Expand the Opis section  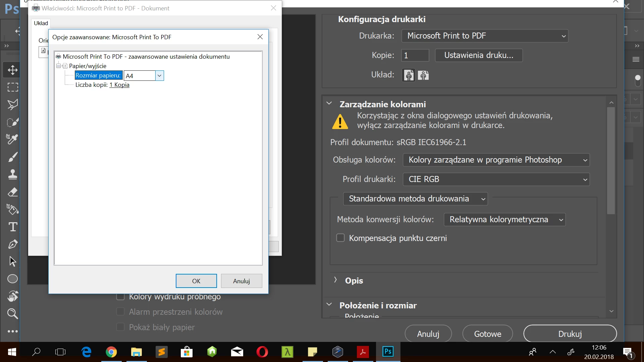pos(335,280)
